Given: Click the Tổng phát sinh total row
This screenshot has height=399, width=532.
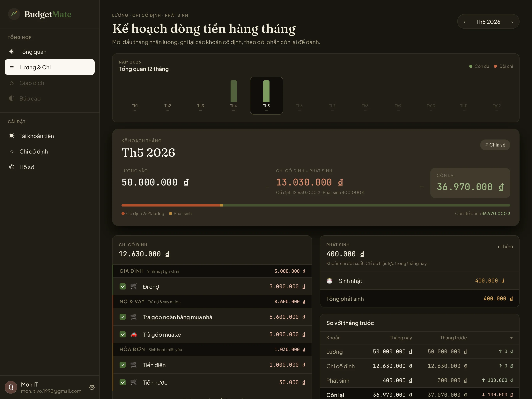Looking at the screenshot, I should (419, 299).
